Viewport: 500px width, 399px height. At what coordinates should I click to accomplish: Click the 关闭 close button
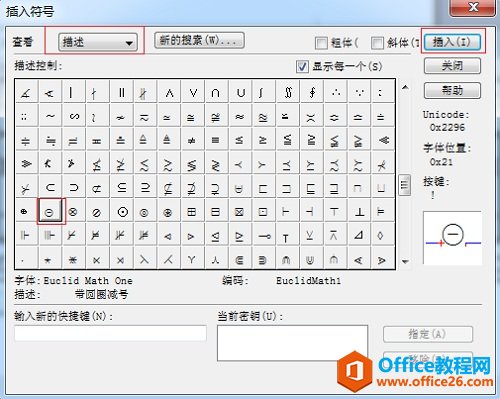pyautogui.click(x=452, y=66)
